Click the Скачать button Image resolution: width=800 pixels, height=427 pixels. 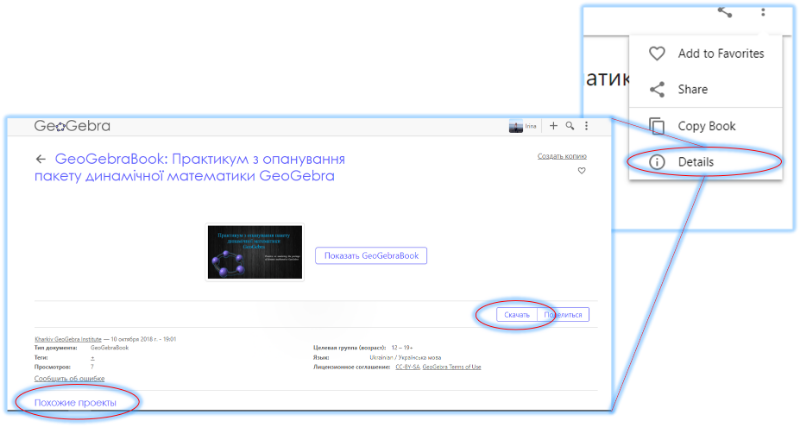coord(517,315)
